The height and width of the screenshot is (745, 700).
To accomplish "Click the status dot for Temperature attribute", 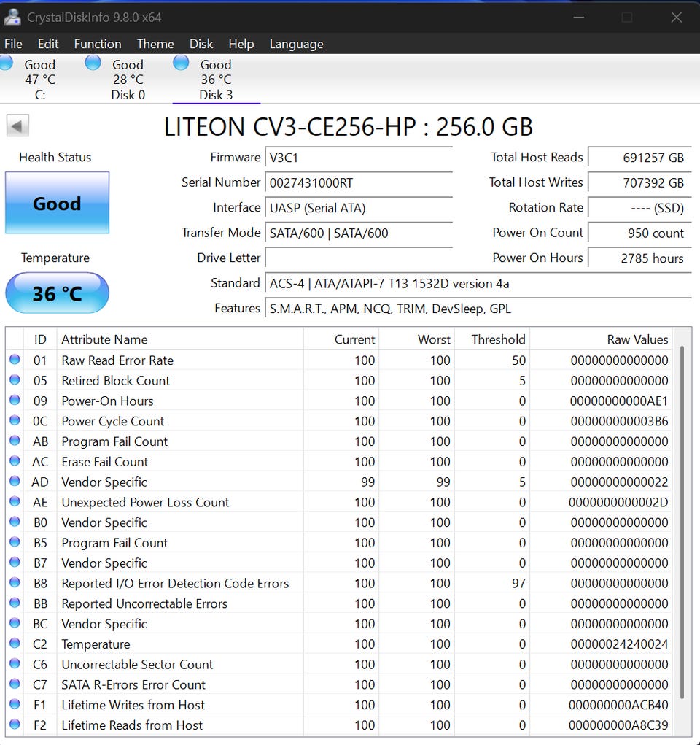I will pos(15,644).
